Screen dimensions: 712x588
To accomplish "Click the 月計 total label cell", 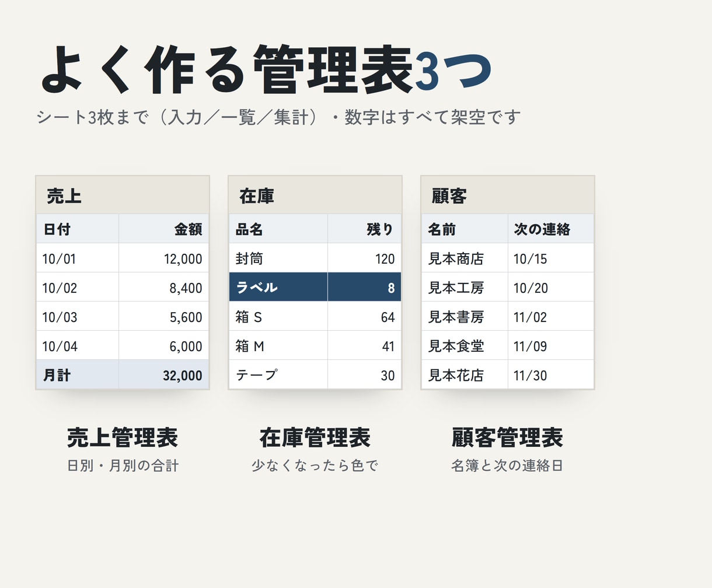I will [x=78, y=374].
